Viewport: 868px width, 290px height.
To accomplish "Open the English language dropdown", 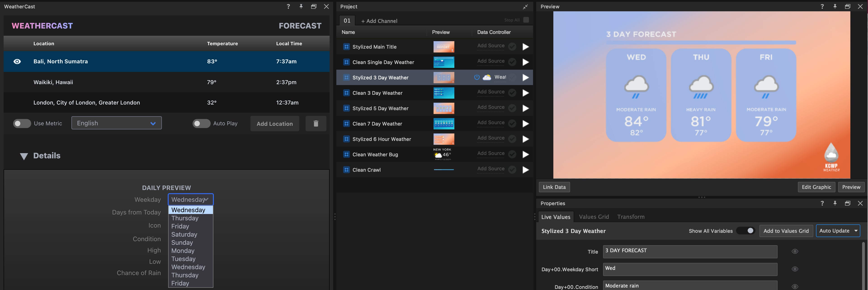I will (117, 123).
